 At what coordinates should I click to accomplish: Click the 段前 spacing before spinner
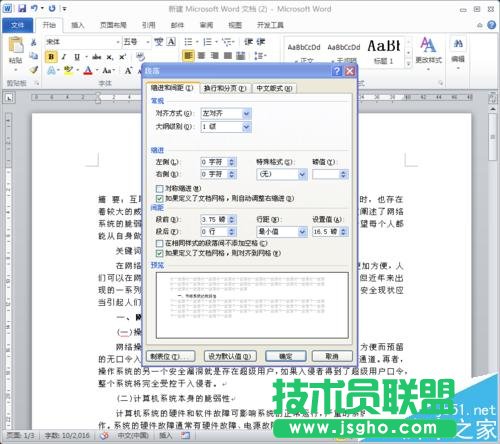232,219
